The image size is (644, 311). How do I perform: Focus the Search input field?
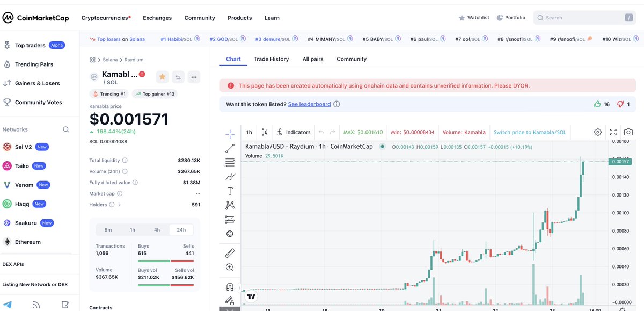coord(585,18)
